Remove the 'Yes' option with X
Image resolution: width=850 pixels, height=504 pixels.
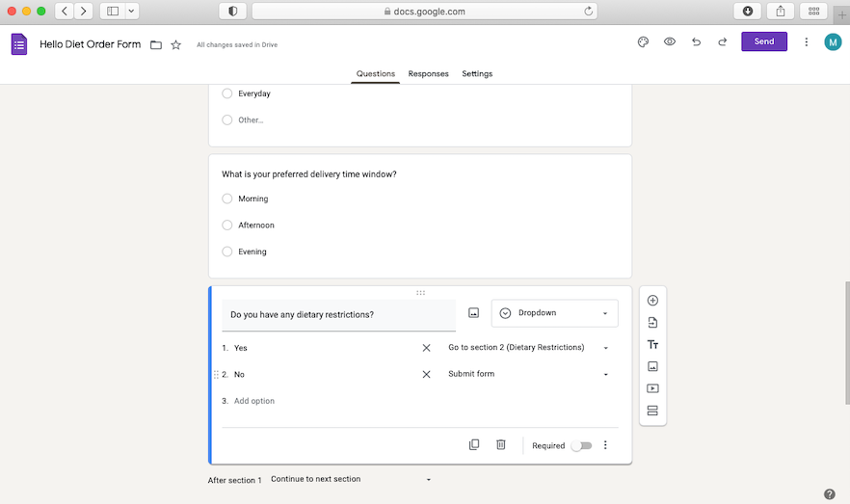tap(426, 348)
